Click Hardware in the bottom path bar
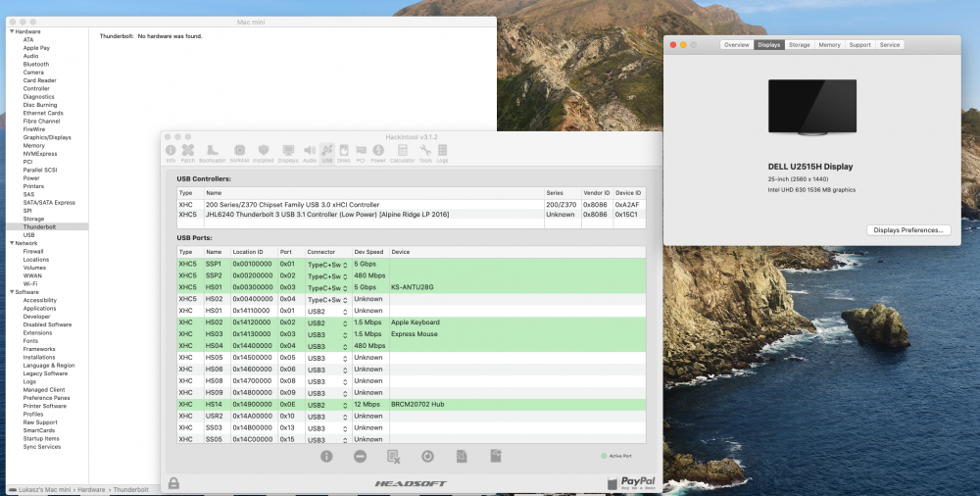Screen dimensions: 980x496 tap(91, 490)
